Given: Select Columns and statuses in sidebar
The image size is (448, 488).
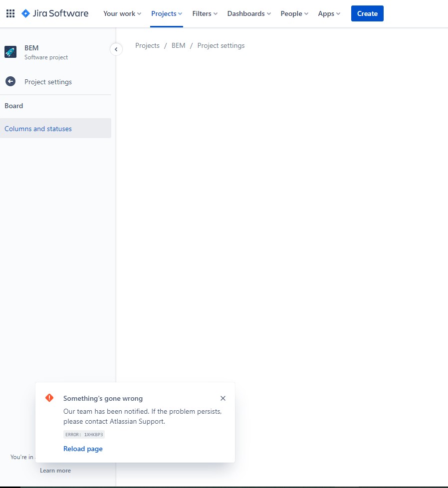Looking at the screenshot, I should [x=55, y=128].
